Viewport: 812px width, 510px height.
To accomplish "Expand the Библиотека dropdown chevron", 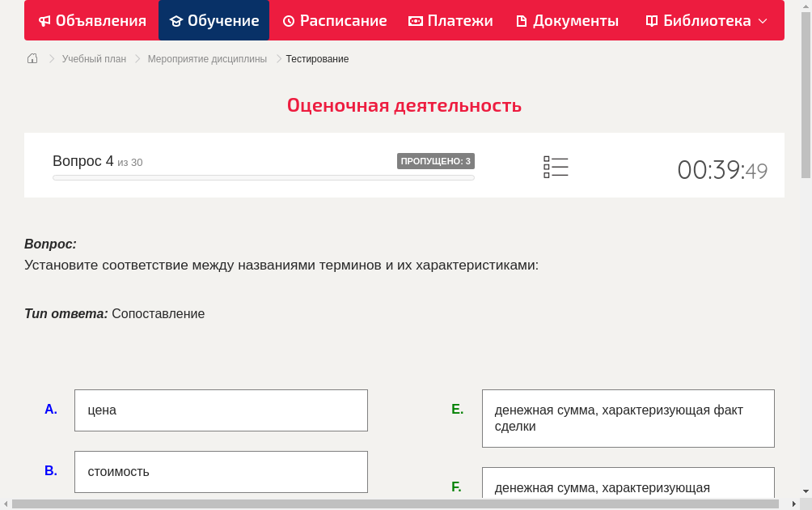I will coord(763,22).
